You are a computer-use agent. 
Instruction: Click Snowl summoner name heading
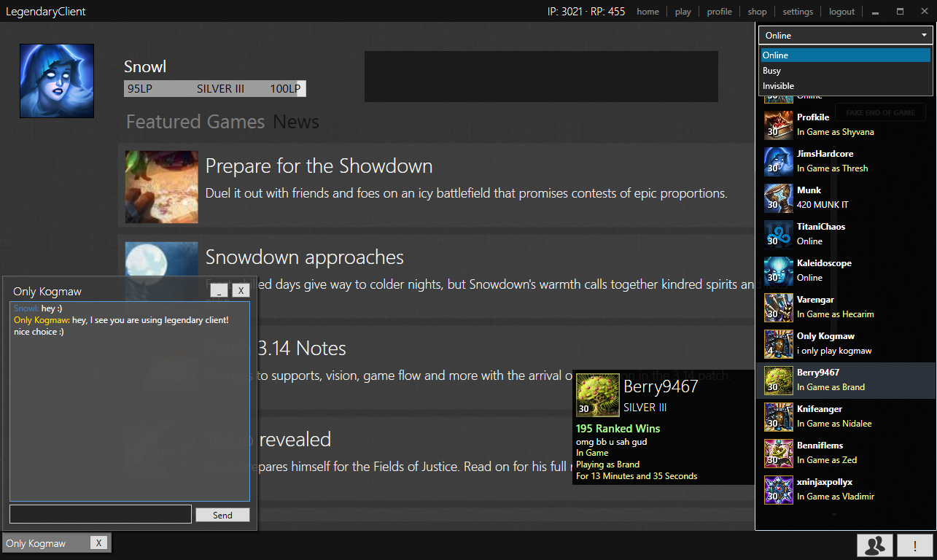pyautogui.click(x=145, y=66)
